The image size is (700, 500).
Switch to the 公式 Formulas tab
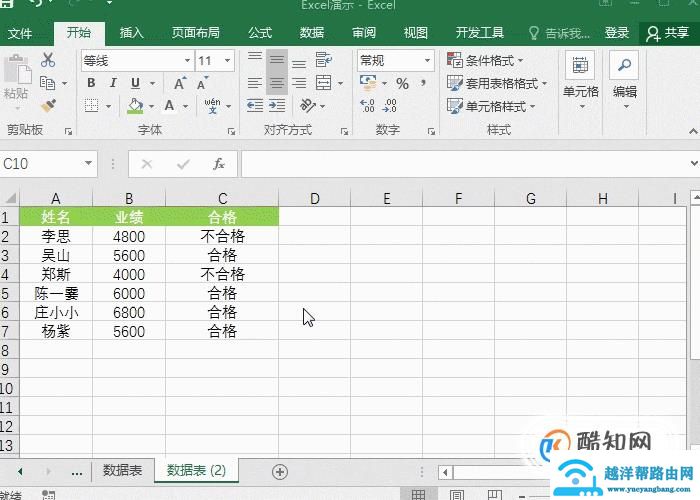click(260, 33)
